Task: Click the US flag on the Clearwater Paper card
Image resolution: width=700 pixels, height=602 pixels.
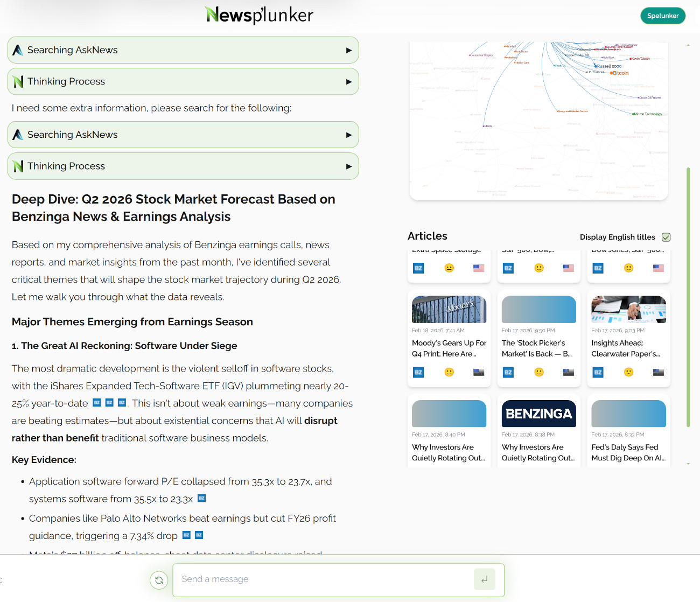Action: 659,372
